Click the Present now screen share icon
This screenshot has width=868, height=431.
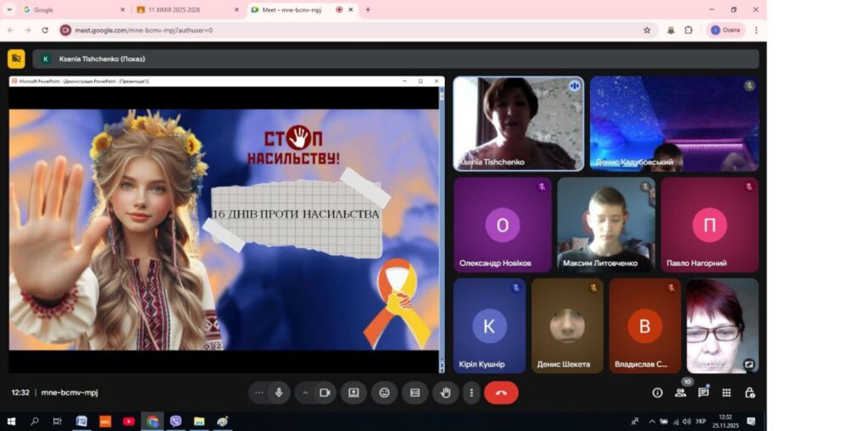pos(353,393)
